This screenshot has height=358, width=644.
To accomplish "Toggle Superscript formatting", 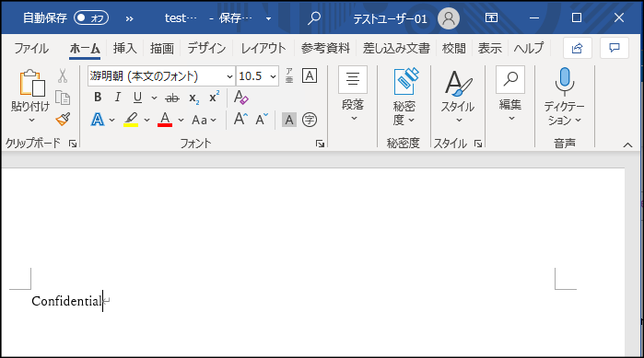I will click(x=214, y=98).
